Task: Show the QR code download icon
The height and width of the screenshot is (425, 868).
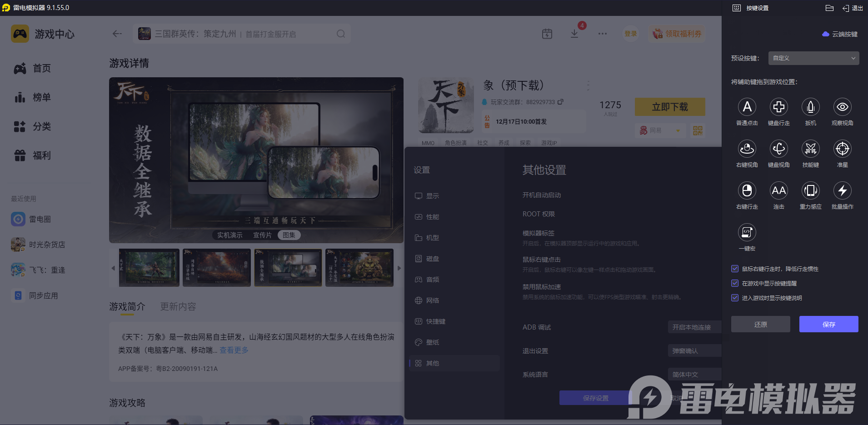Action: [698, 131]
